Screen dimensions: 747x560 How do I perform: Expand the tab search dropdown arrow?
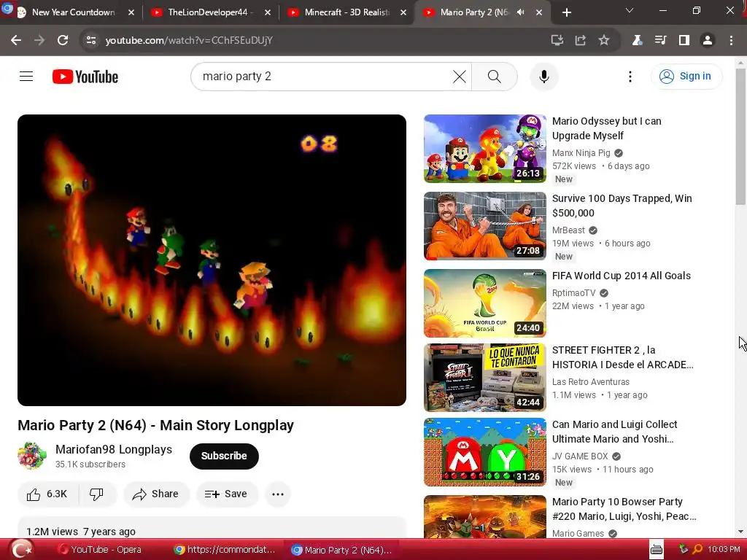(x=630, y=10)
